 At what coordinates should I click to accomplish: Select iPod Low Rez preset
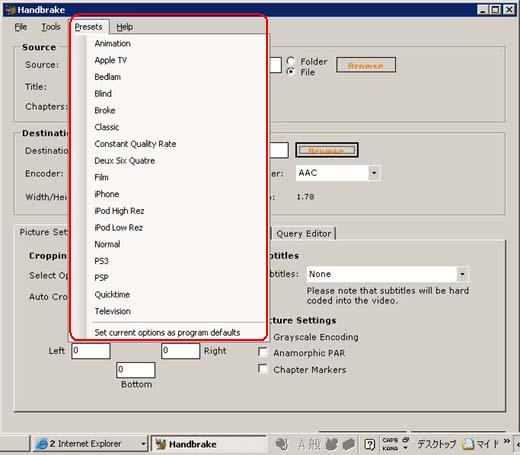pyautogui.click(x=119, y=227)
